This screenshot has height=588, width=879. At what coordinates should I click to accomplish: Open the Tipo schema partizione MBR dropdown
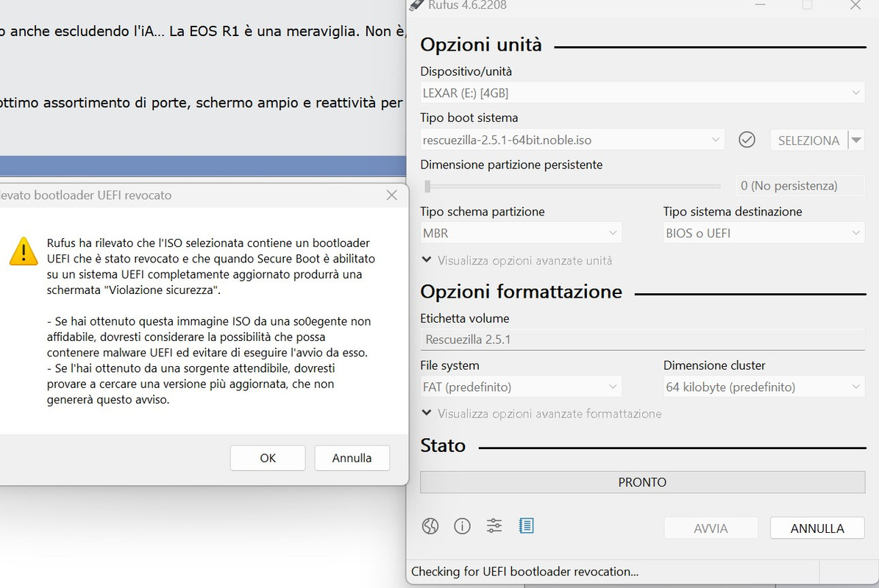click(x=521, y=233)
